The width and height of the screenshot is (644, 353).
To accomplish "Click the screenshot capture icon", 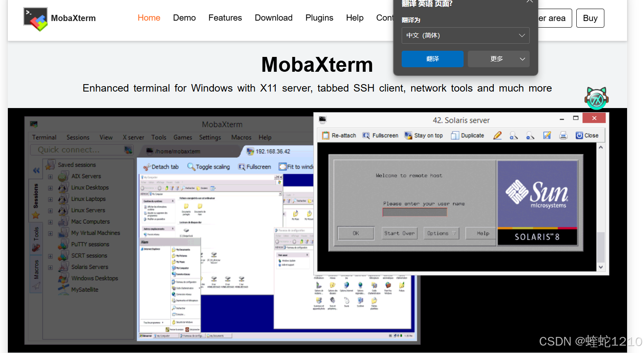I will [547, 135].
